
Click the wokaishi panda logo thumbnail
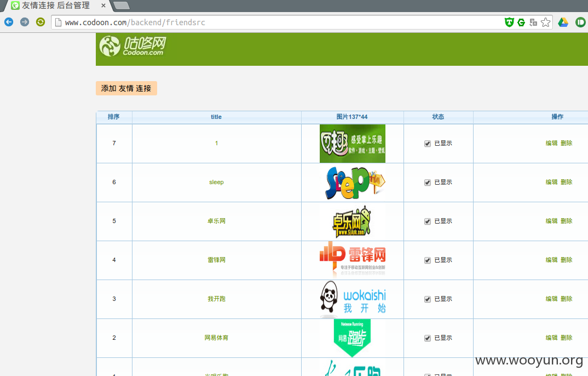pos(353,299)
